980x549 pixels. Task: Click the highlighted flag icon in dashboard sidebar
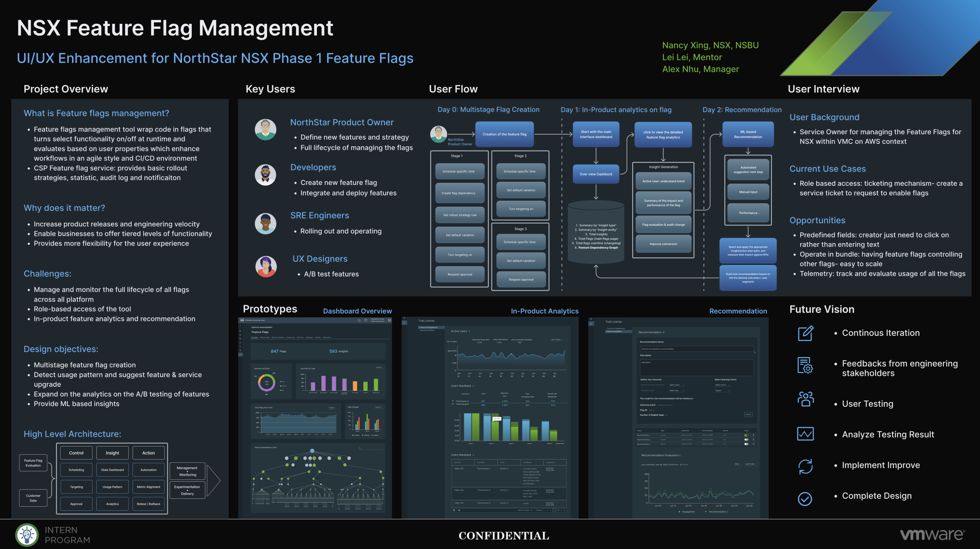coord(241,355)
